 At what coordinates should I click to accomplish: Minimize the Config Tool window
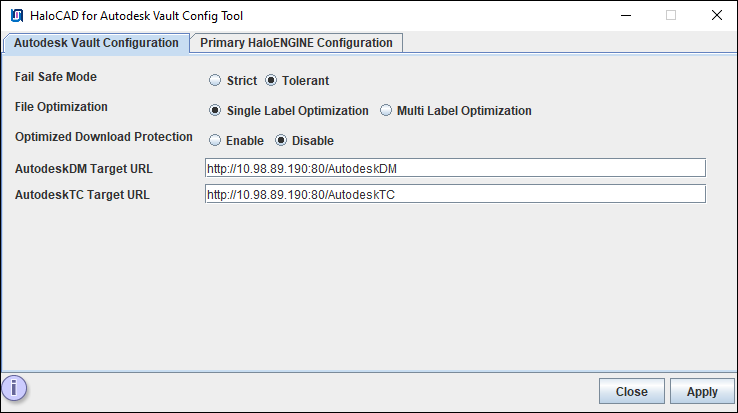pos(625,16)
